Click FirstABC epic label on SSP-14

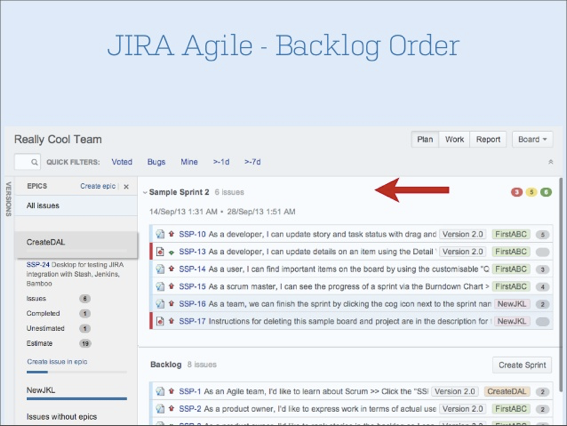[x=511, y=269]
